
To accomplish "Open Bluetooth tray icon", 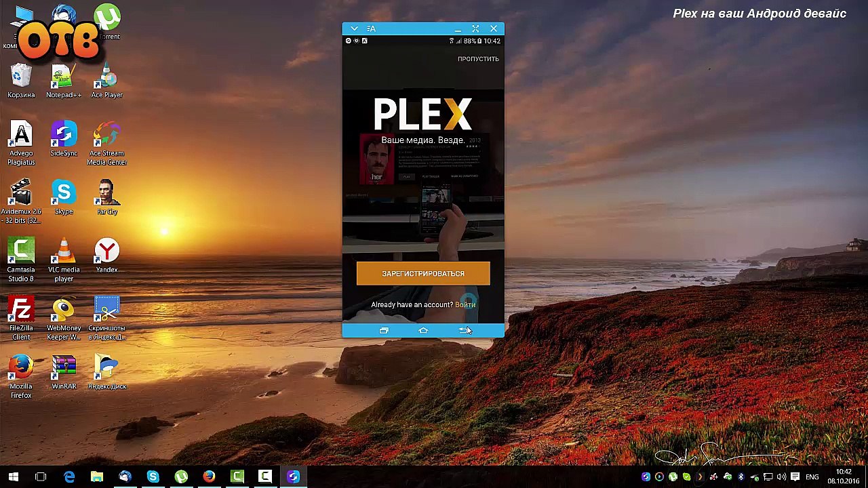I will coord(741,477).
